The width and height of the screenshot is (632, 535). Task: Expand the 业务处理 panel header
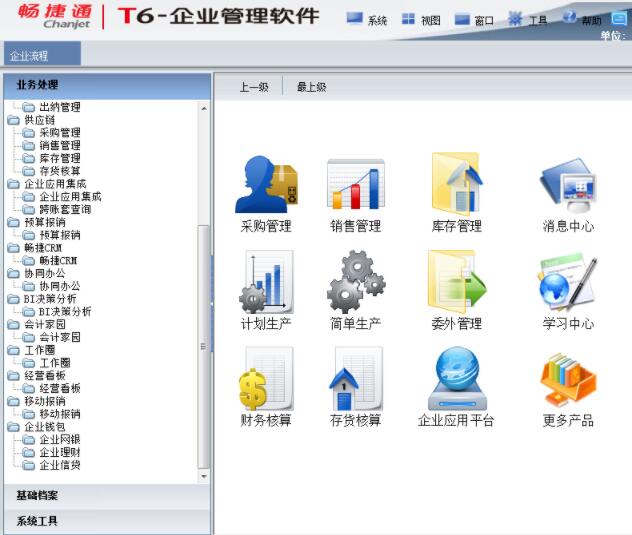coord(107,85)
